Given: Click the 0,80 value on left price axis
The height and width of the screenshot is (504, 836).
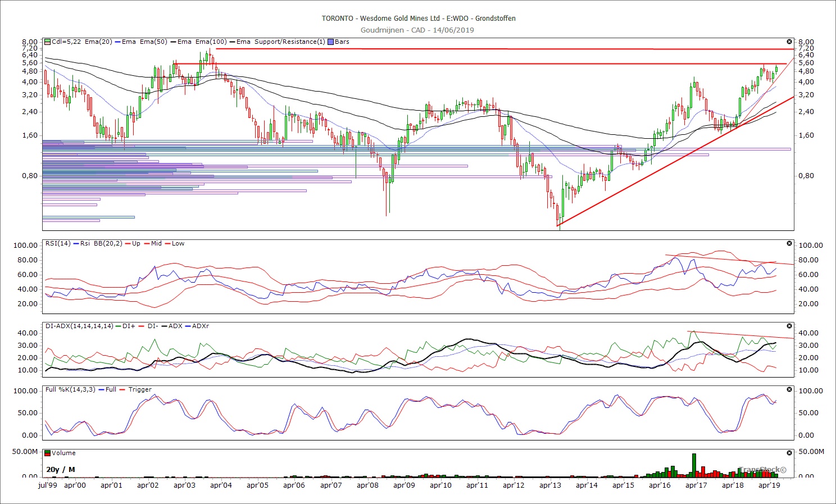Looking at the screenshot, I should pyautogui.click(x=29, y=175).
